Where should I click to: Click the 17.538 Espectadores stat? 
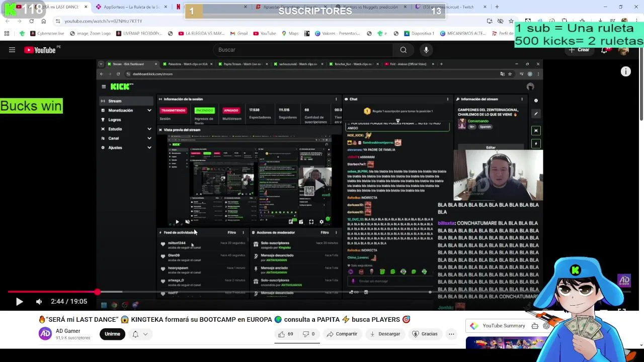point(260,113)
